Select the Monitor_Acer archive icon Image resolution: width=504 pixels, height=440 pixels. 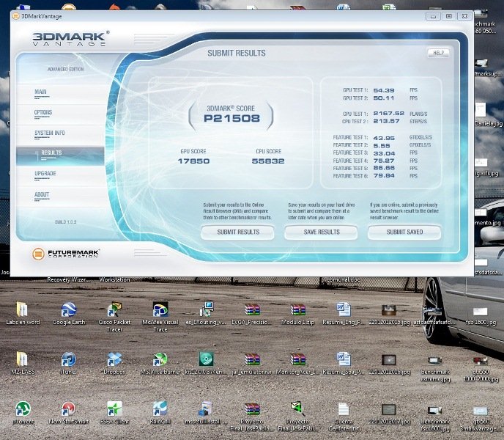coord(297,359)
